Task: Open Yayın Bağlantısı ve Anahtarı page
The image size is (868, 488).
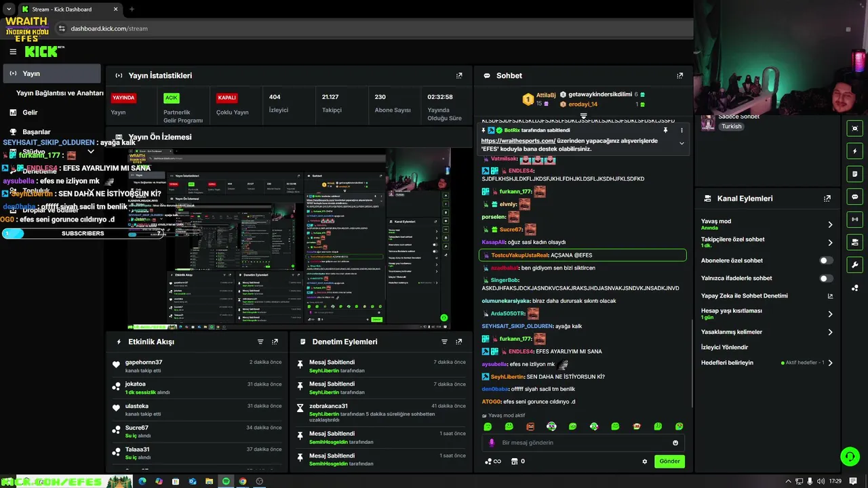Action: pos(60,93)
